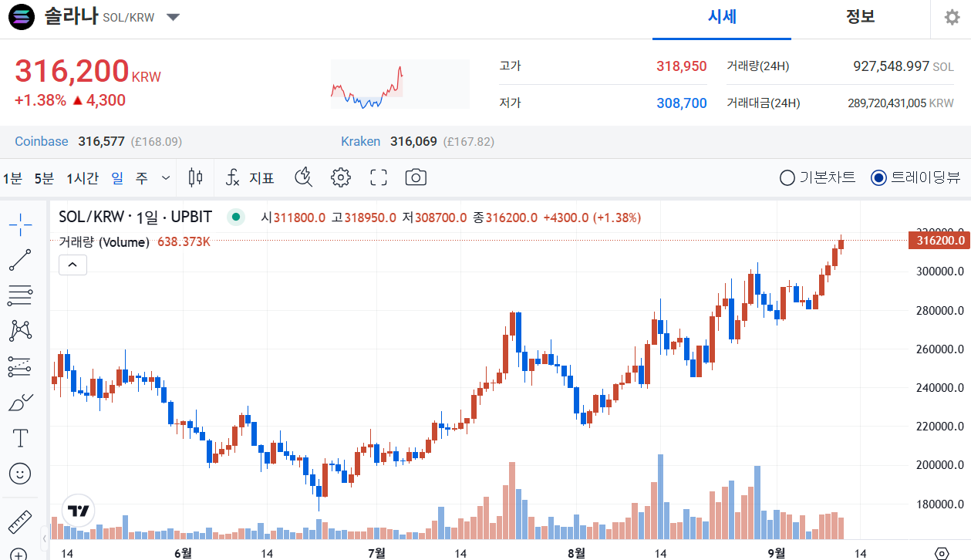971x560 pixels.
Task: Select the brush drawing tool
Action: [21, 402]
